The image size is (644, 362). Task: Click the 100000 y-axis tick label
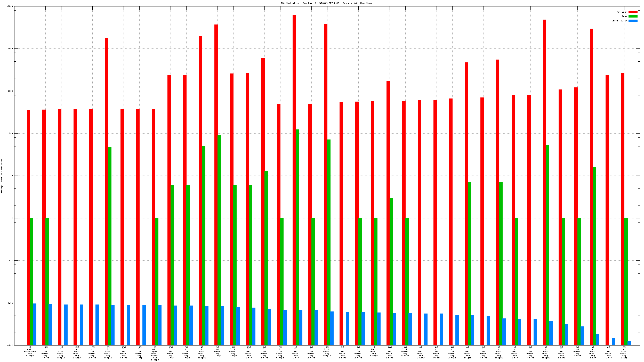point(9,6)
